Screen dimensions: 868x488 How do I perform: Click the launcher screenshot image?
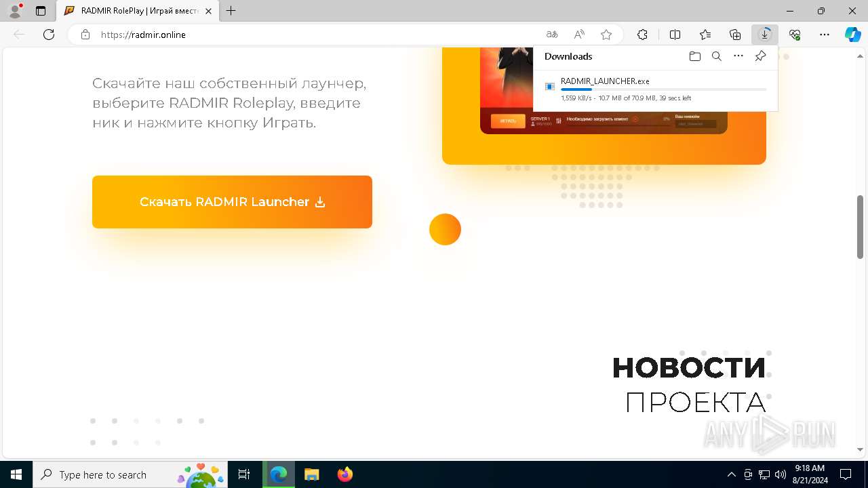604,91
